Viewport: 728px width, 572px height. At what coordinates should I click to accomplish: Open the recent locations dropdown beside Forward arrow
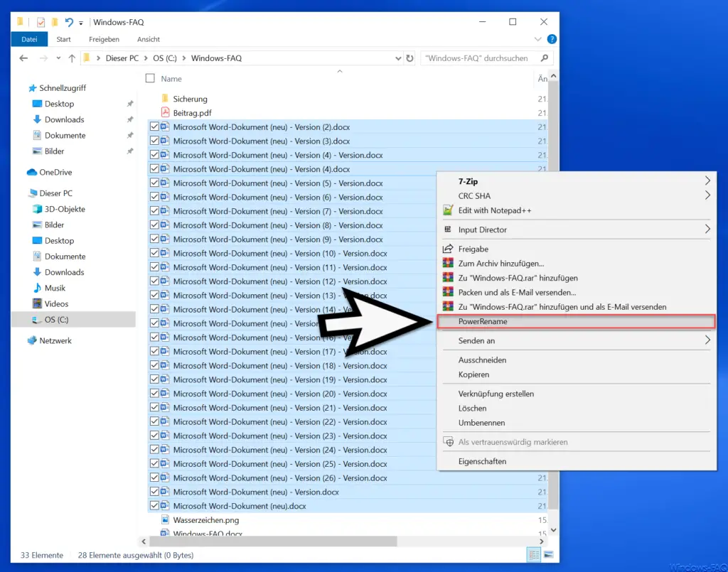(x=58, y=58)
